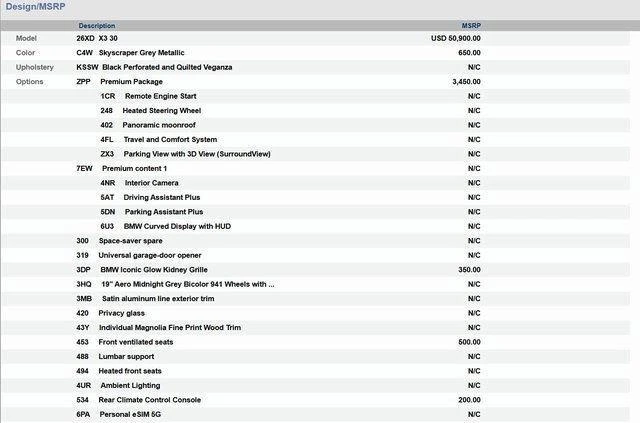Click the Description column header
The image size is (640, 423).
pos(97,25)
